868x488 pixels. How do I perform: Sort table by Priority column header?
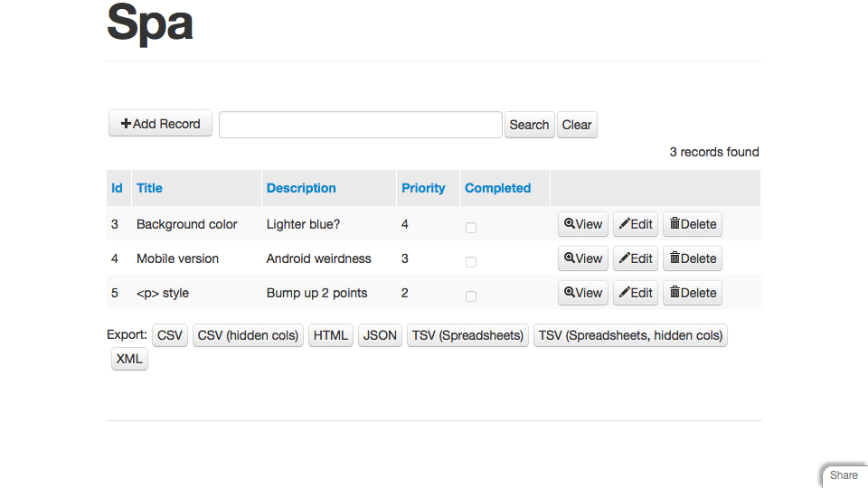tap(423, 188)
